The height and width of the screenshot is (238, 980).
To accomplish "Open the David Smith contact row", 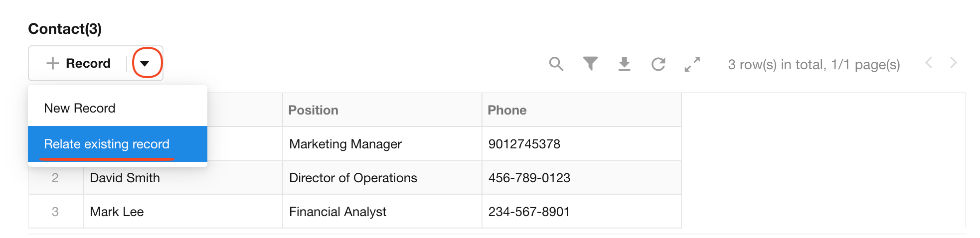I will [125, 178].
